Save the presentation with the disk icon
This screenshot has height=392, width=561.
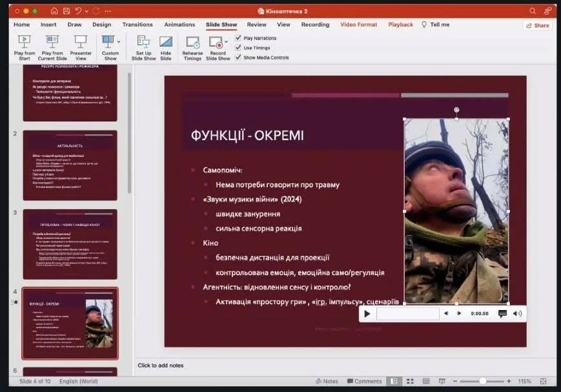pos(66,11)
